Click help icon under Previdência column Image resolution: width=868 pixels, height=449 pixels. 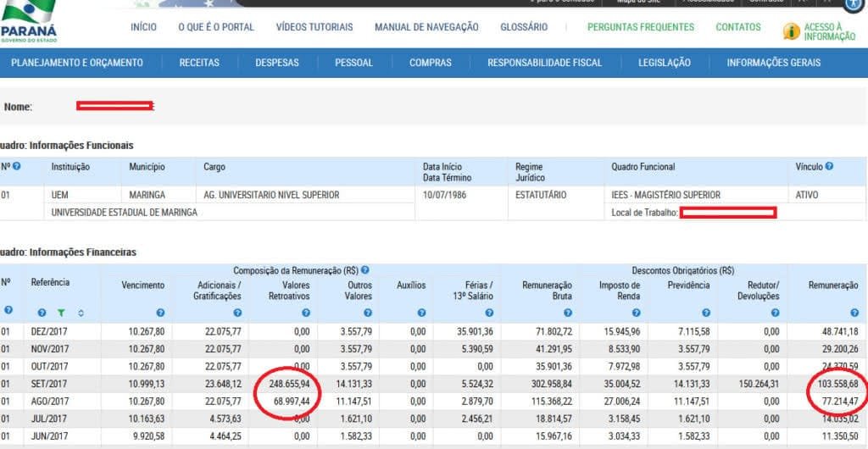point(705,313)
